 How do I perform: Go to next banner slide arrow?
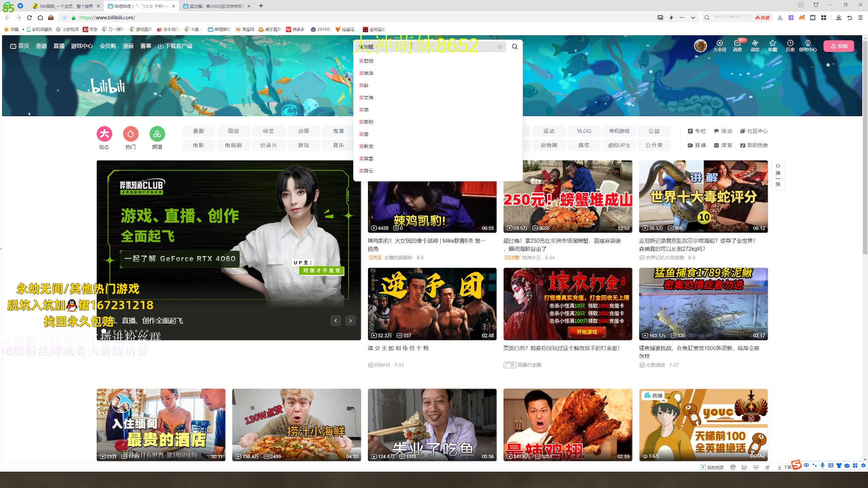(350, 320)
